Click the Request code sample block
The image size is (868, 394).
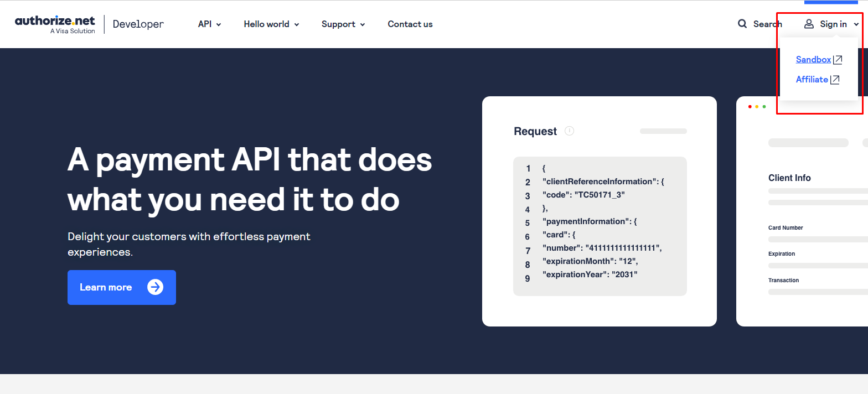[600, 226]
